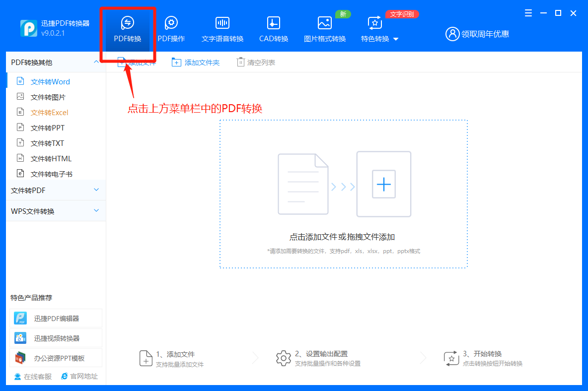Click the image file icon beside 文件转图片
The image size is (588, 391).
(x=21, y=96)
